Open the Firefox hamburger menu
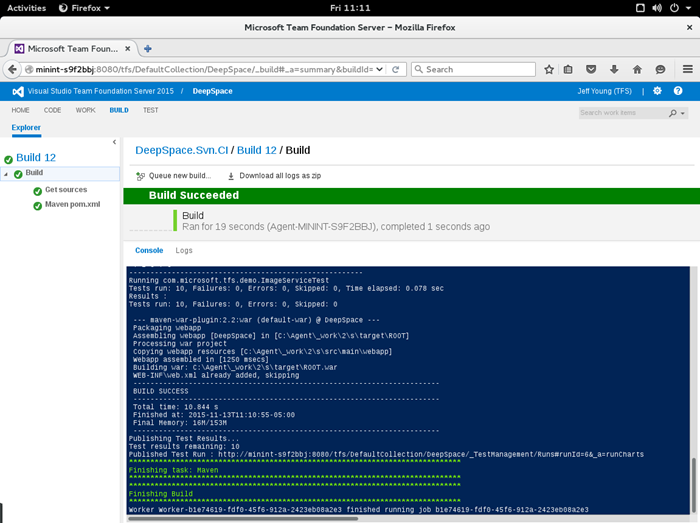The height and width of the screenshot is (523, 700). click(688, 69)
